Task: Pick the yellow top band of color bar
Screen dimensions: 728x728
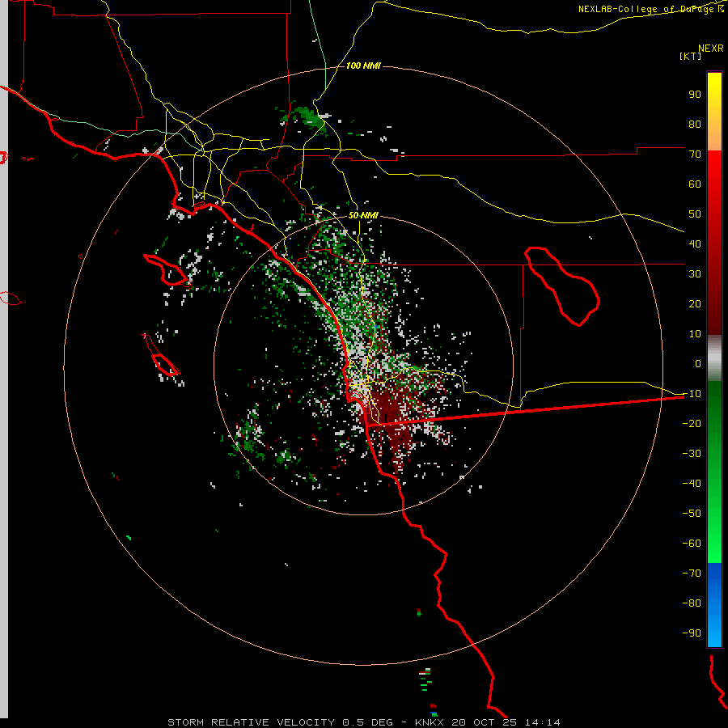Action: 714,93
